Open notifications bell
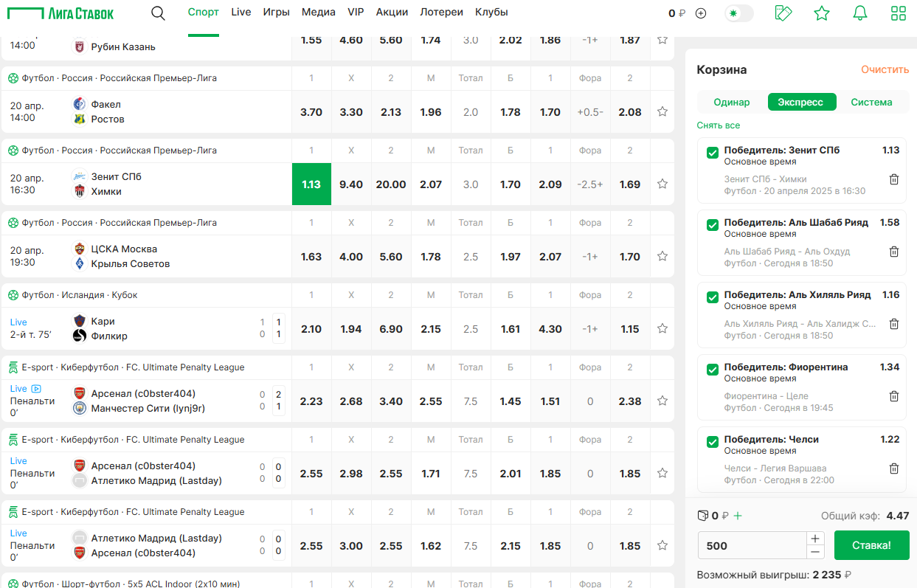The height and width of the screenshot is (588, 917). coord(860,13)
